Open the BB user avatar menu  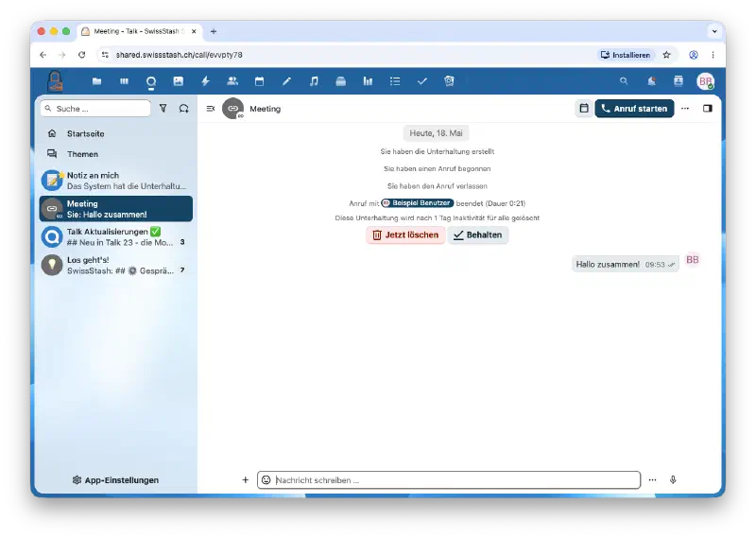coord(705,81)
